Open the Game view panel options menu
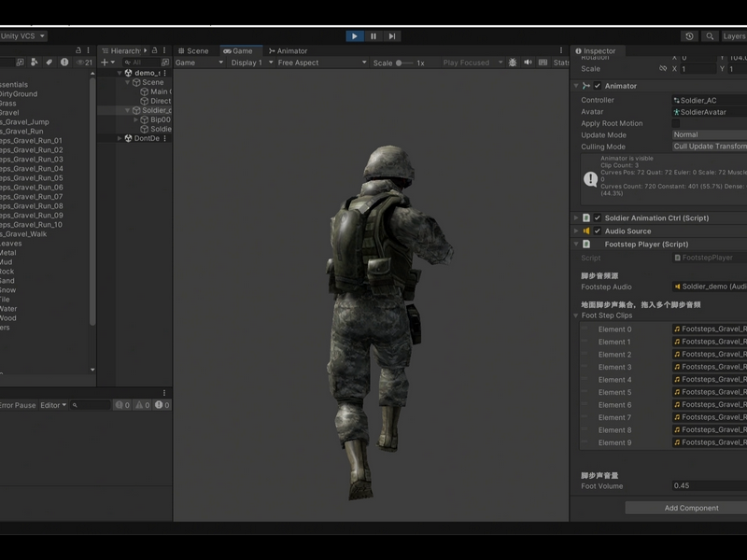 point(561,50)
